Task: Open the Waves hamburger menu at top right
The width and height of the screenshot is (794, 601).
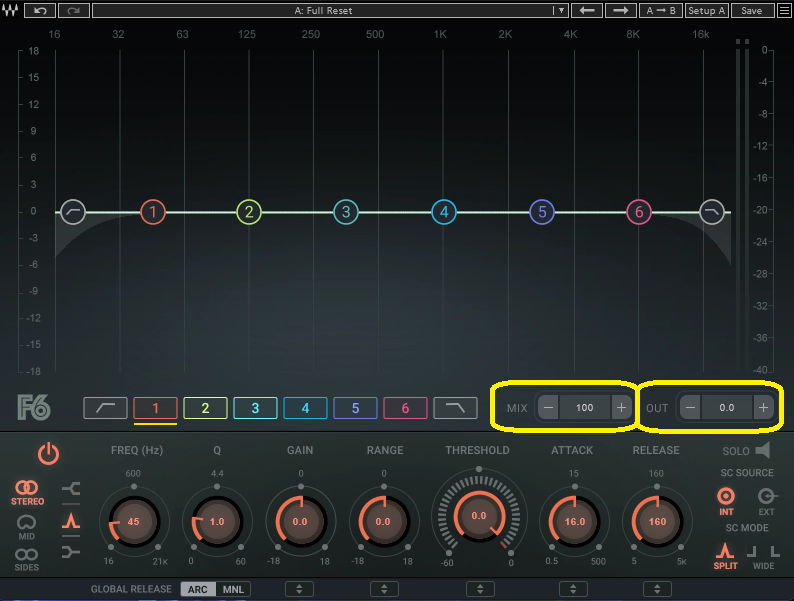Action: pos(781,10)
